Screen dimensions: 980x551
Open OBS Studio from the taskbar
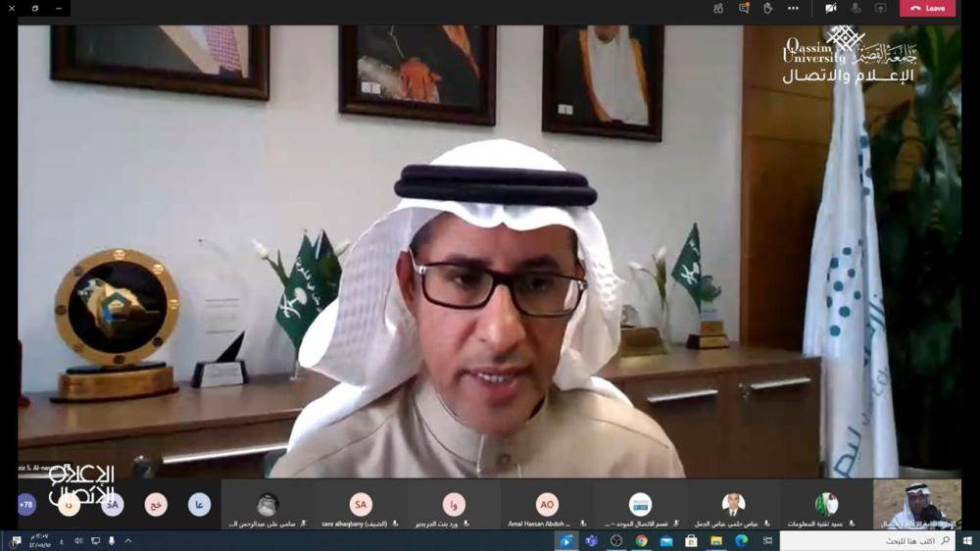coord(616,540)
